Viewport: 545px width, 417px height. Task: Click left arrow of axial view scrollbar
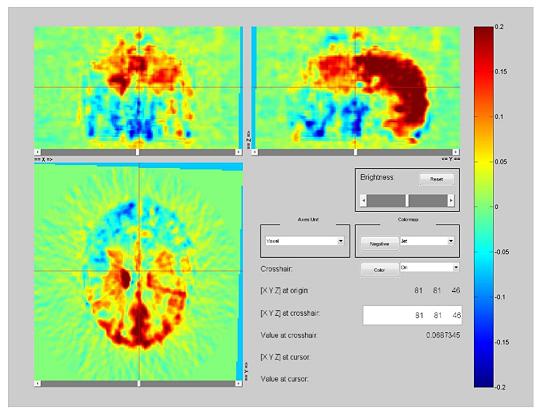point(38,383)
